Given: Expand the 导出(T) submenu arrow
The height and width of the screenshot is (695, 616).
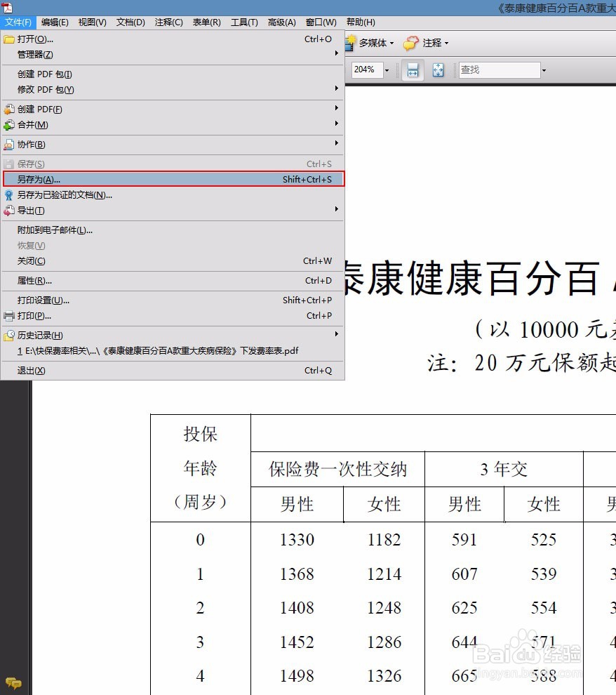Looking at the screenshot, I should pos(336,208).
